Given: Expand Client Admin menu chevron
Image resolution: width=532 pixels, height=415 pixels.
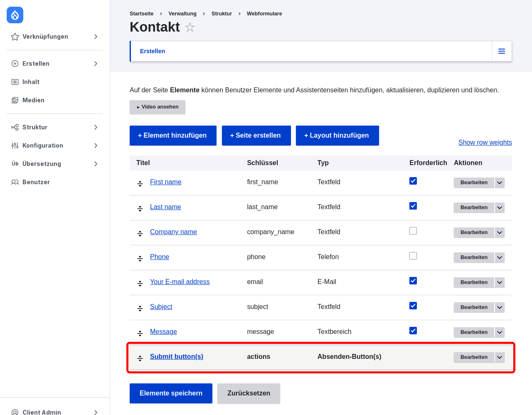Looking at the screenshot, I should click(96, 412).
